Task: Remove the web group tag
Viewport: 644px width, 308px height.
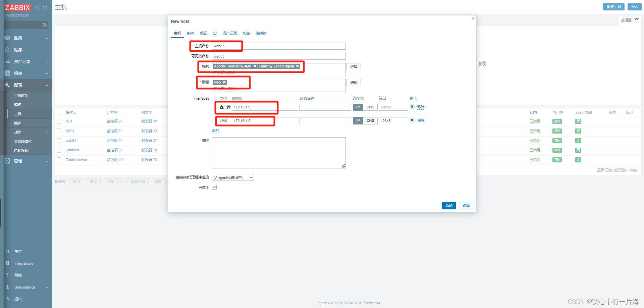Action: point(224,82)
